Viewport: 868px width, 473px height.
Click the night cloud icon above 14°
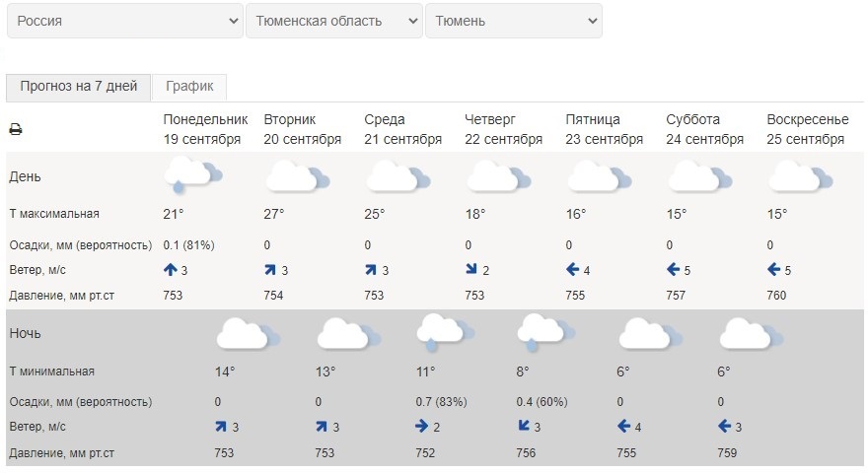[246, 333]
